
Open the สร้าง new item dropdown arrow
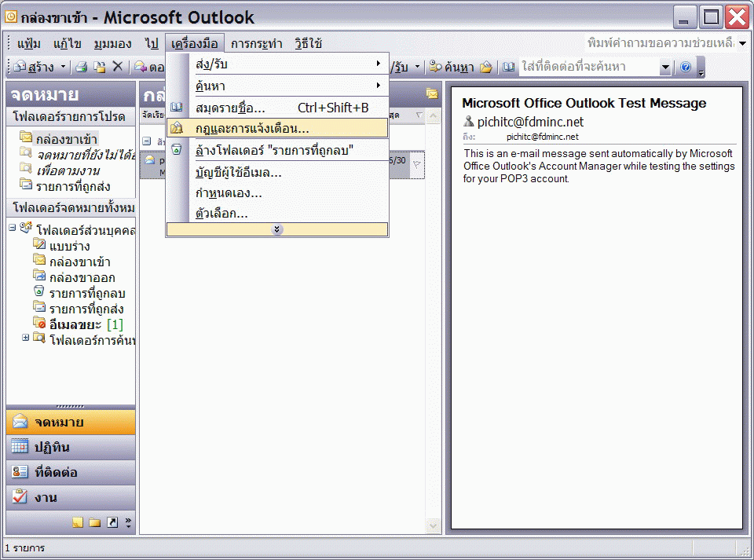tap(63, 67)
